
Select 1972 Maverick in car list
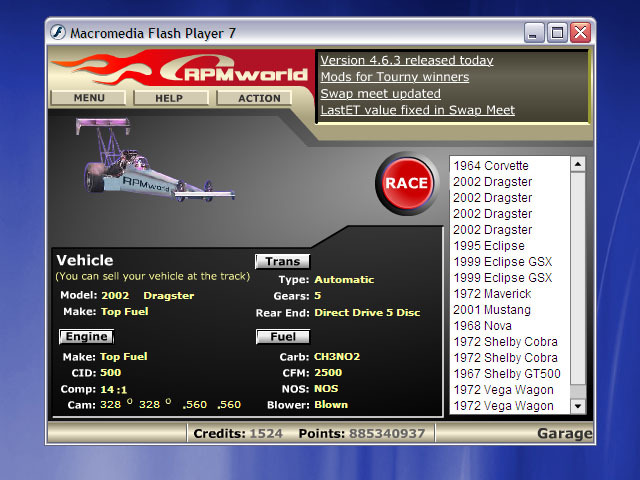tap(492, 293)
